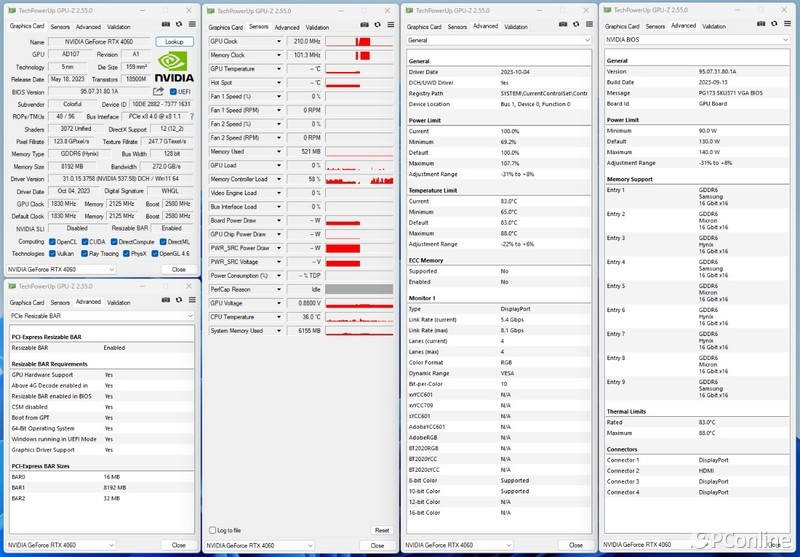Click the GPU name field showing NVIDIA GeForce RTX 4060
This screenshot has height=557, width=800.
pyautogui.click(x=99, y=42)
